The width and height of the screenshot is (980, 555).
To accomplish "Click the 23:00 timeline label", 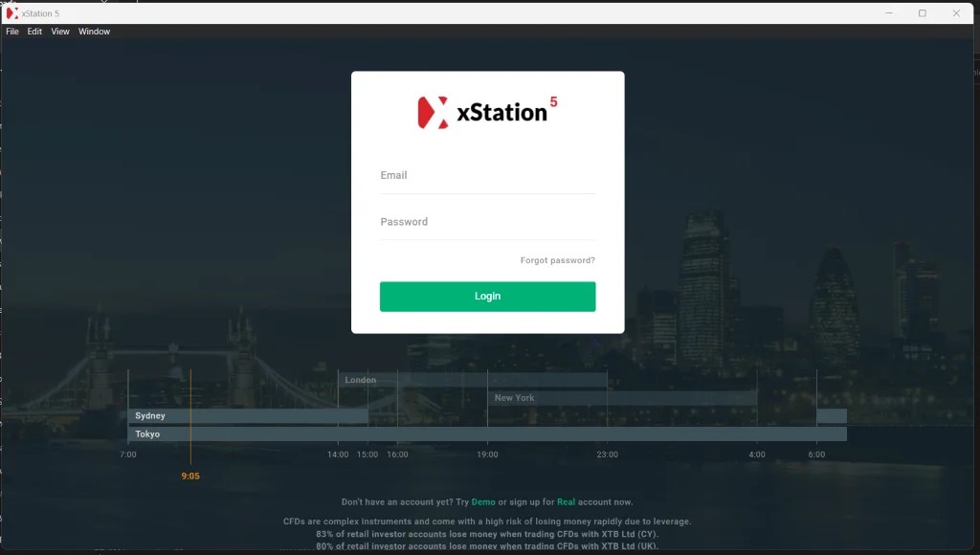I will 607,455.
